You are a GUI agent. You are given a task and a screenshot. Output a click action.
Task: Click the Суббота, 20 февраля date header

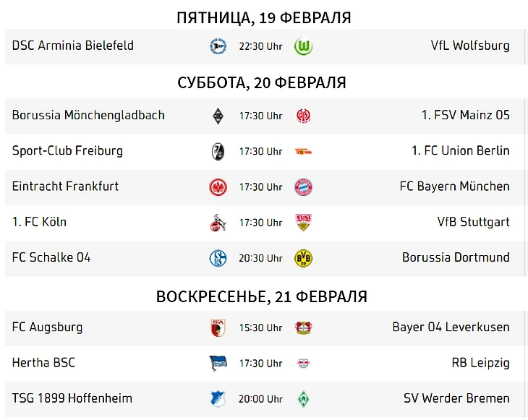click(262, 83)
